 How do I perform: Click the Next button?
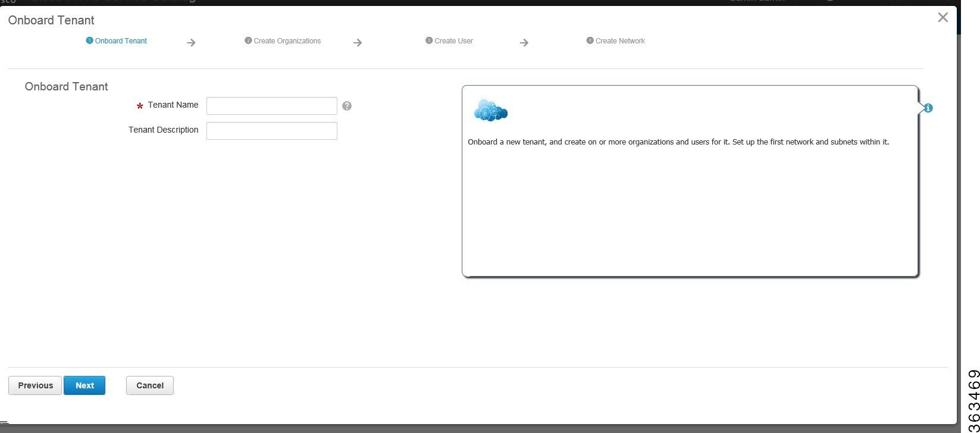tap(84, 385)
